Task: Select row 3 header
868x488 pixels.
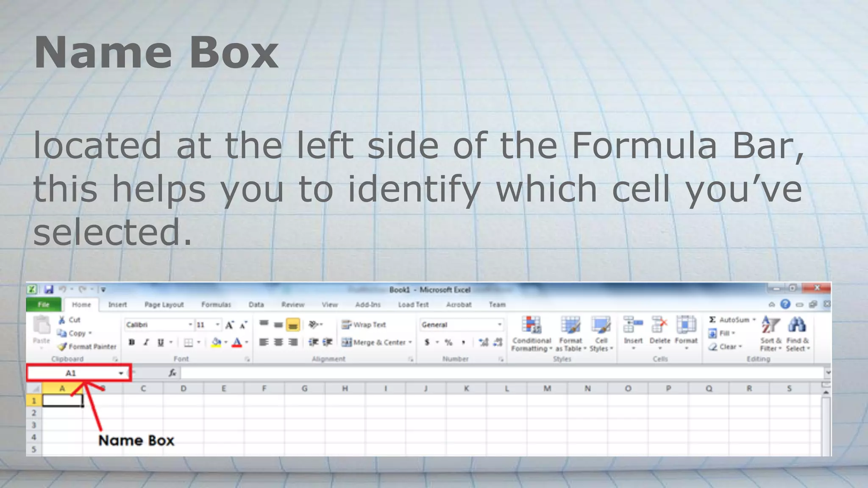Action: (34, 425)
